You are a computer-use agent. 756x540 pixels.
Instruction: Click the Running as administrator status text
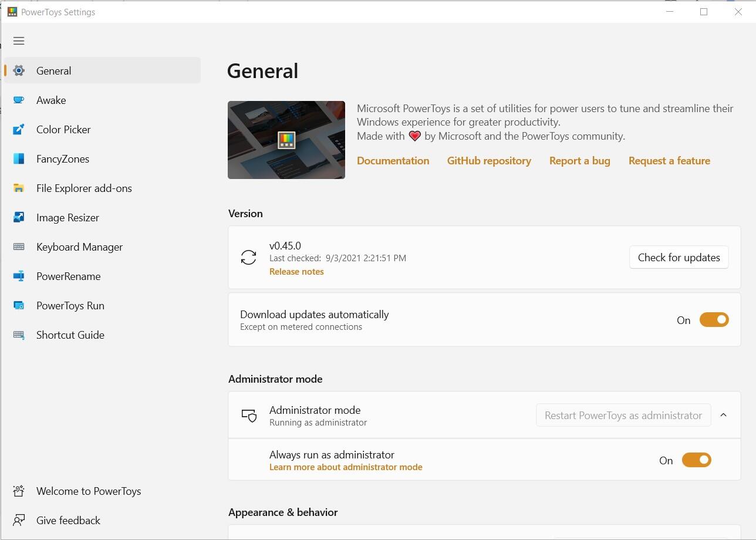point(318,423)
